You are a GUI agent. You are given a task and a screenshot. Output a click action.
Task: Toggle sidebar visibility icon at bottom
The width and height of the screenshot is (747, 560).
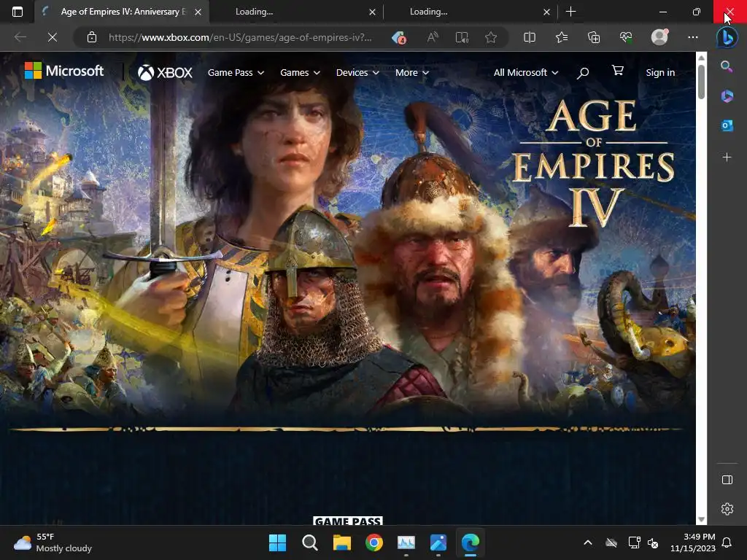(x=727, y=480)
